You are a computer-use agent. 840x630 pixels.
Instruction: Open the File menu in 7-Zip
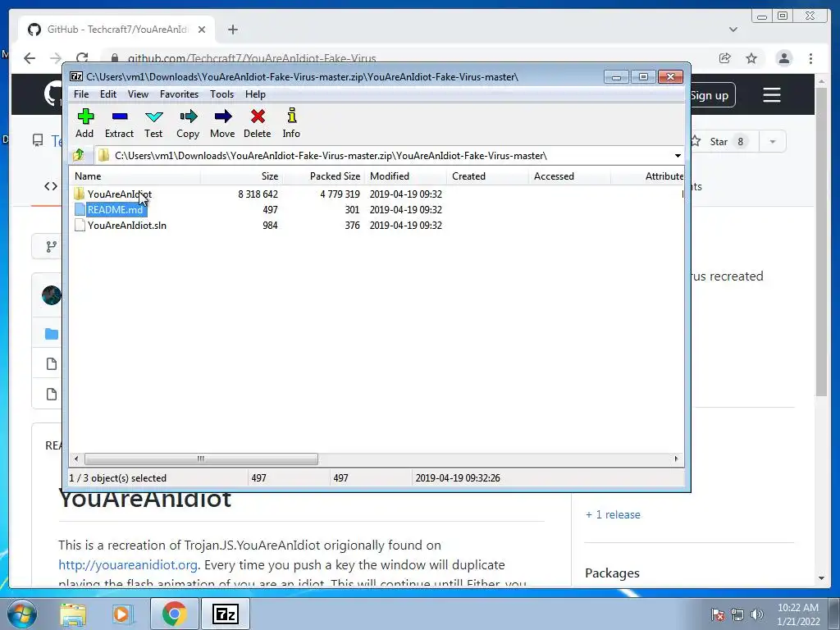pos(81,94)
